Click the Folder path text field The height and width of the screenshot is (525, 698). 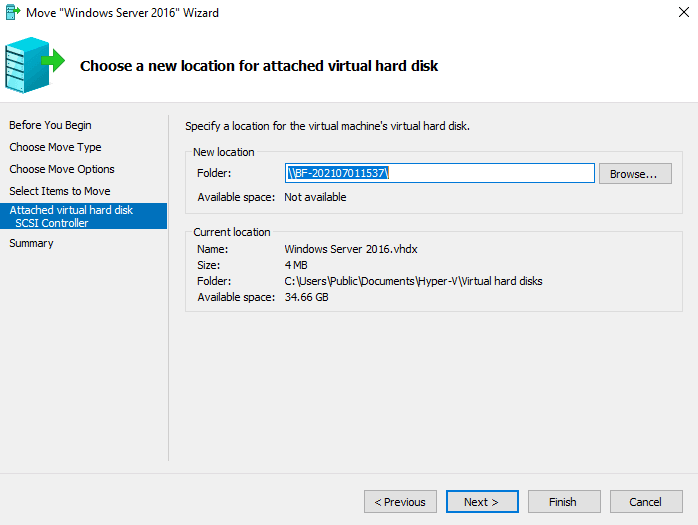[440, 174]
